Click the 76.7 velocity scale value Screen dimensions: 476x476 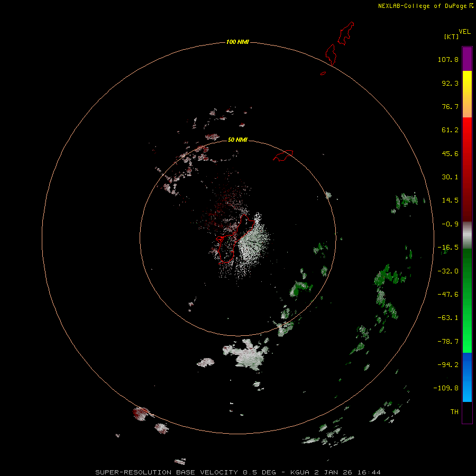pyautogui.click(x=450, y=106)
